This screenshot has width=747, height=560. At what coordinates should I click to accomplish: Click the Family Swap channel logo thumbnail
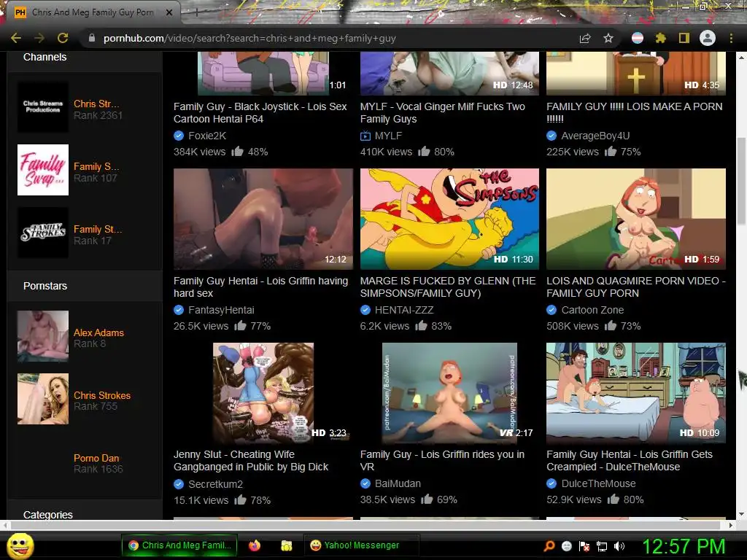(43, 170)
